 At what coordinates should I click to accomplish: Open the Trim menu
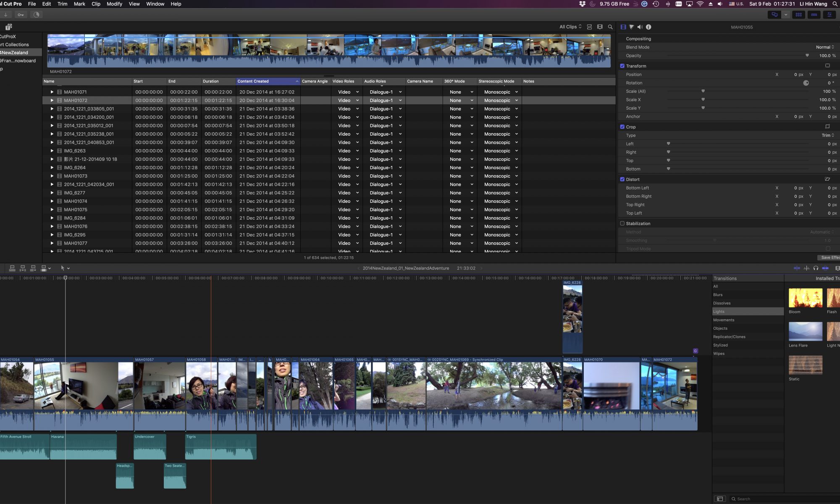tap(62, 4)
